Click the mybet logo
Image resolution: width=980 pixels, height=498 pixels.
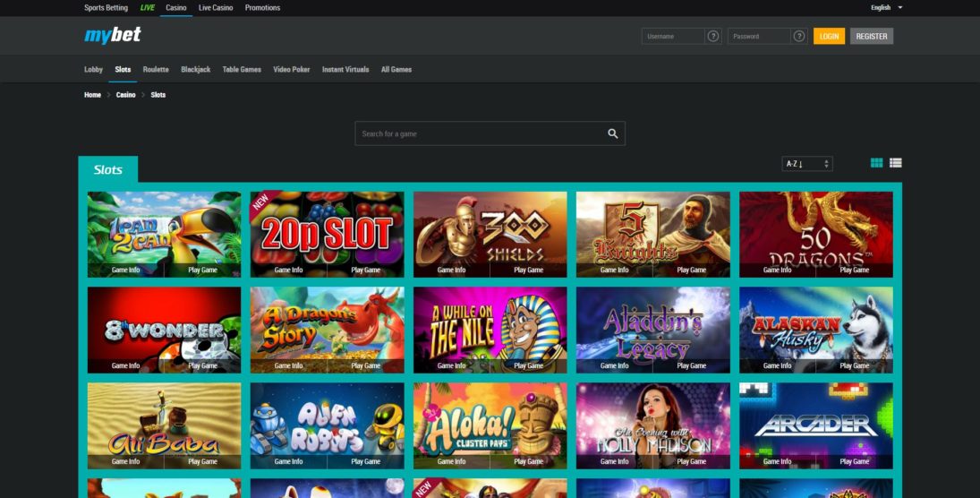point(113,35)
